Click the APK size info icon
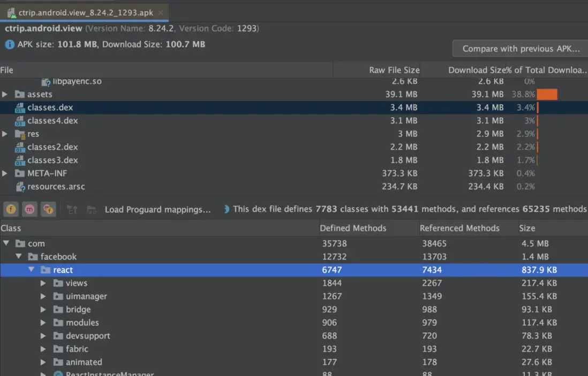This screenshot has height=376, width=588. (x=10, y=44)
